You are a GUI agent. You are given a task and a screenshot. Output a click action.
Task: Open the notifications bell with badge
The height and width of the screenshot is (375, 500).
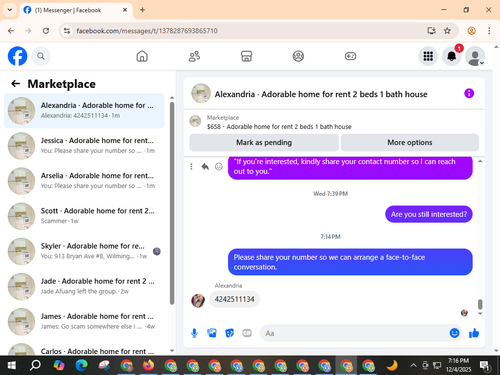click(452, 56)
